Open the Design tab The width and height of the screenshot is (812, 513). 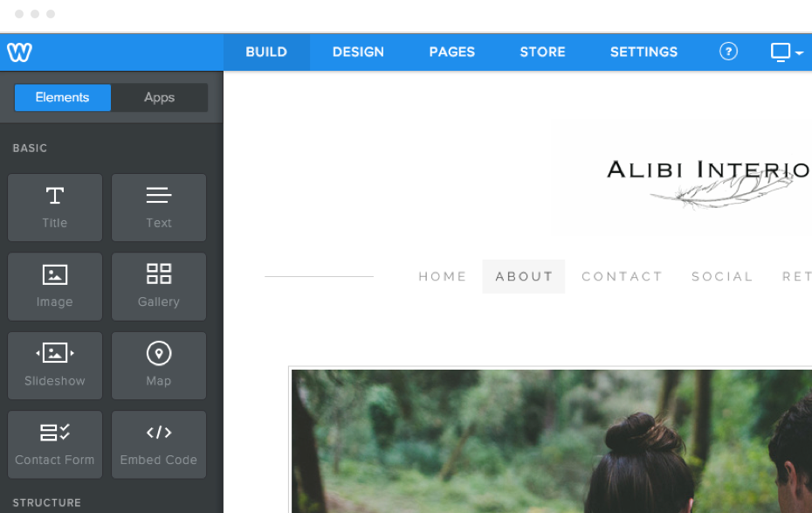pos(358,52)
